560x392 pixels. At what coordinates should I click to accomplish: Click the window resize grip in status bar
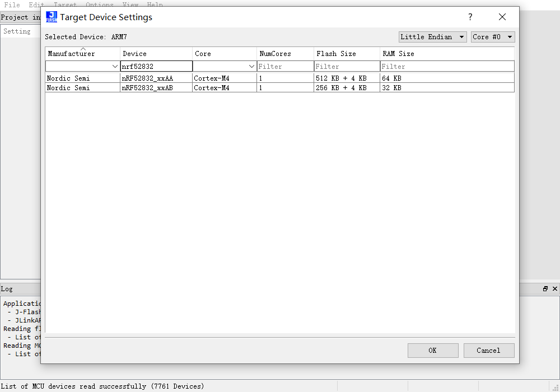click(556, 387)
